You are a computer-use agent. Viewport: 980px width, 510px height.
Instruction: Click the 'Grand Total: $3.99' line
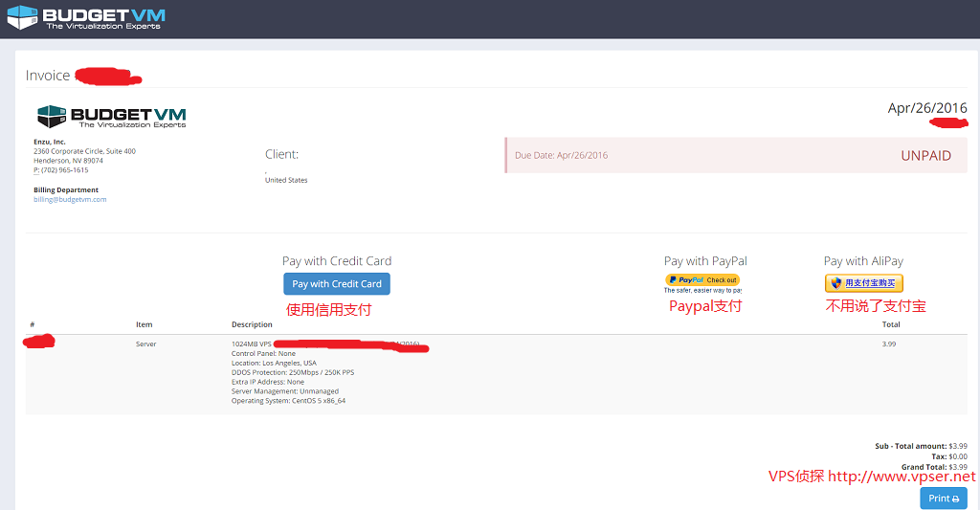click(934, 467)
